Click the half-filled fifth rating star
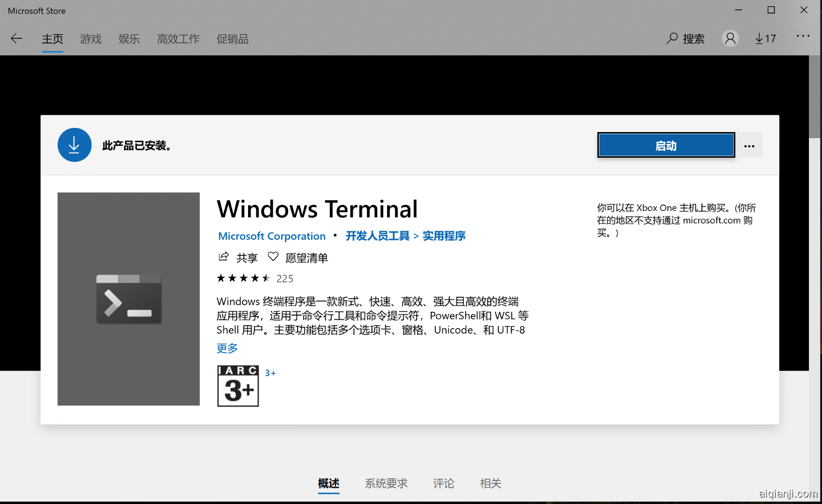 click(x=267, y=278)
